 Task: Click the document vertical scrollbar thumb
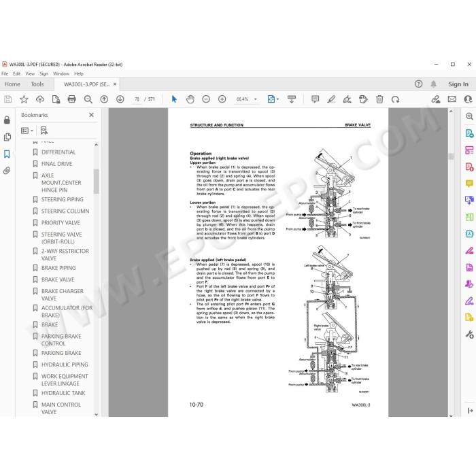pos(451,156)
